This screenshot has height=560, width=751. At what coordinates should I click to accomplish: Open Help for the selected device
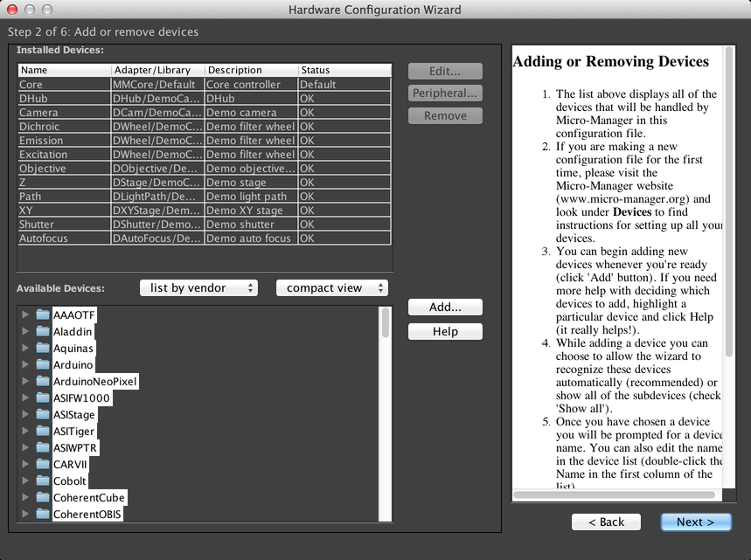pyautogui.click(x=445, y=332)
